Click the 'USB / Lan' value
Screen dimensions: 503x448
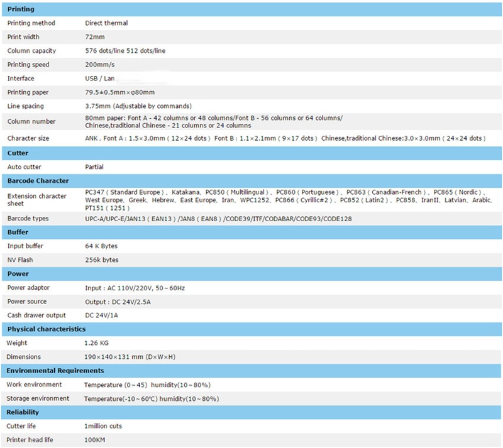pyautogui.click(x=100, y=79)
